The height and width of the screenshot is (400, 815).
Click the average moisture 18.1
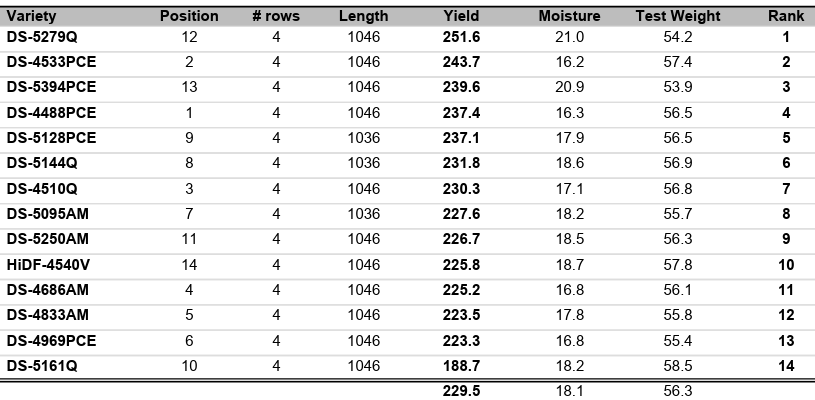[569, 391]
